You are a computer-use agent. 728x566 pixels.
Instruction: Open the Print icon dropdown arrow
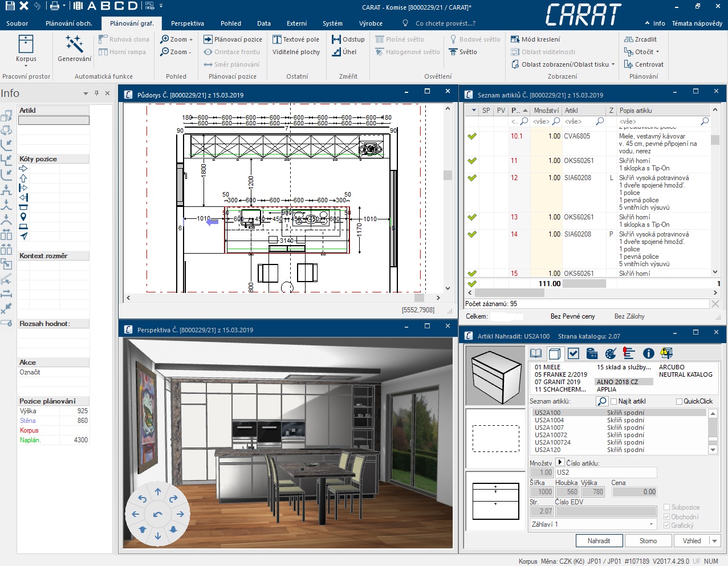click(63, 6)
